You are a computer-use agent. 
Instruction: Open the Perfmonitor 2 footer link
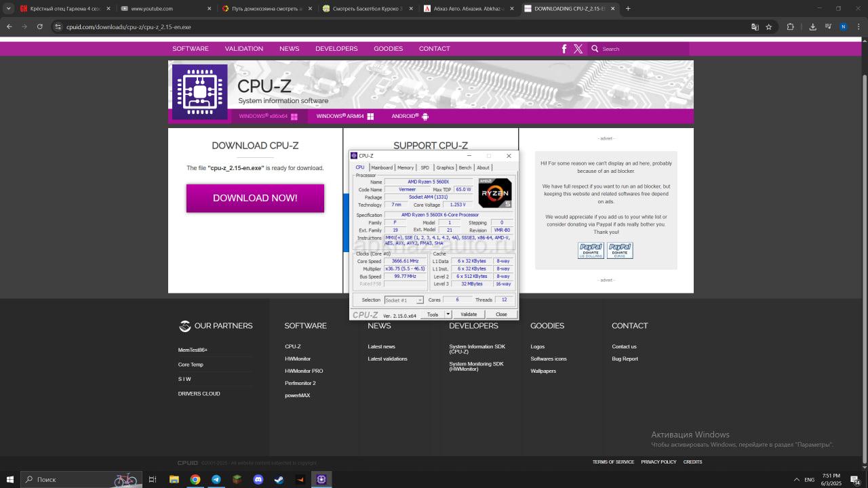pos(300,383)
